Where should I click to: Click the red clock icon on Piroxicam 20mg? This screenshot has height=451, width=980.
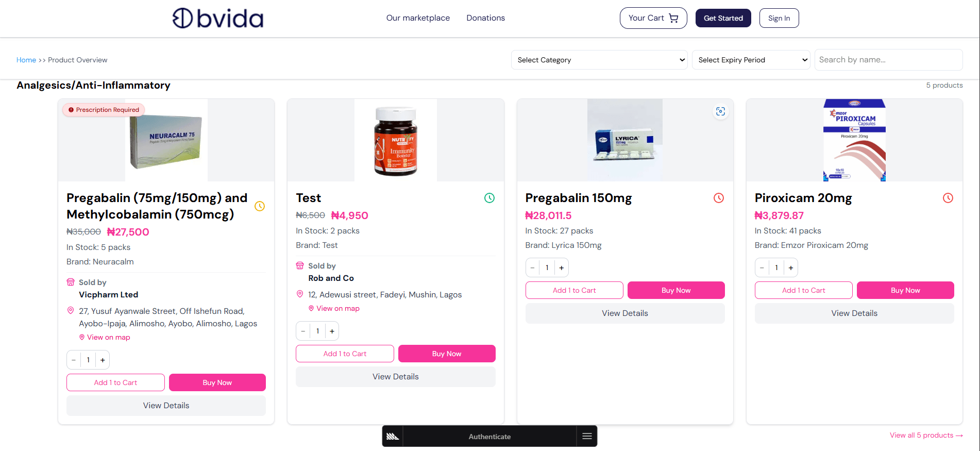tap(948, 198)
